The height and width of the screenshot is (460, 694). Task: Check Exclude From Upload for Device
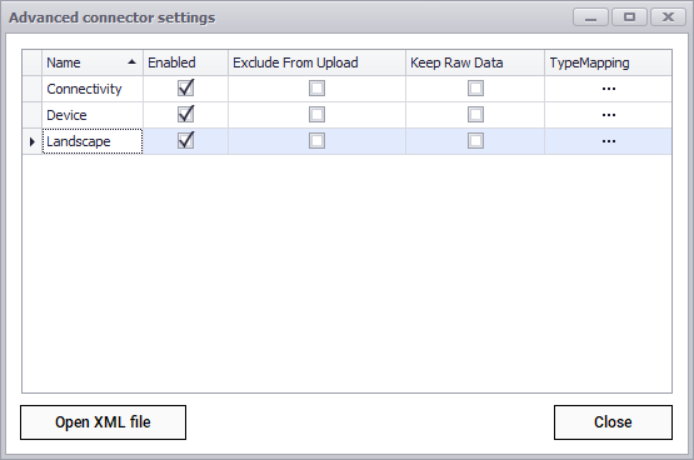pos(317,115)
